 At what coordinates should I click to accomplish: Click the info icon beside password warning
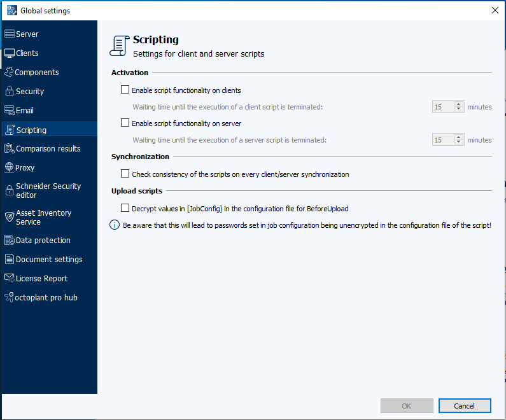pyautogui.click(x=115, y=225)
